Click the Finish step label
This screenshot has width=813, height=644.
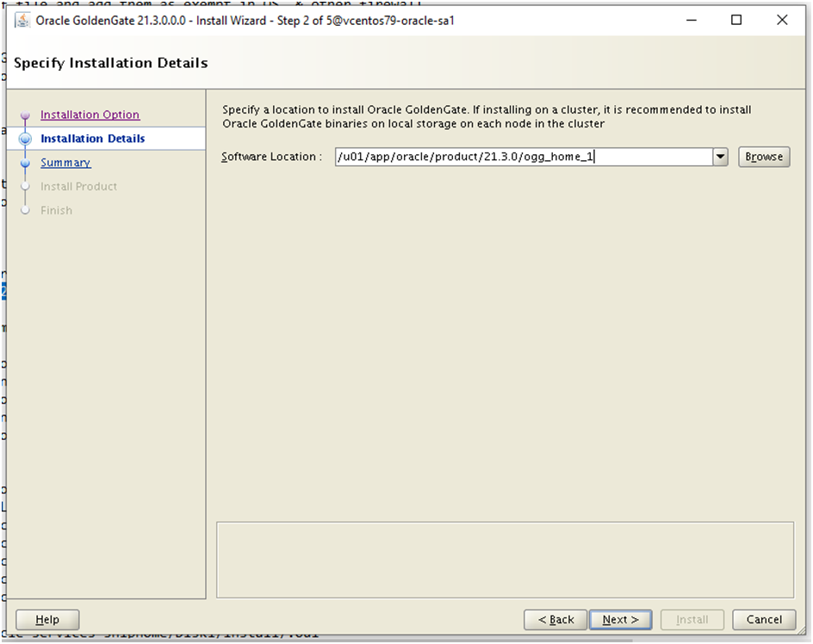click(x=57, y=210)
